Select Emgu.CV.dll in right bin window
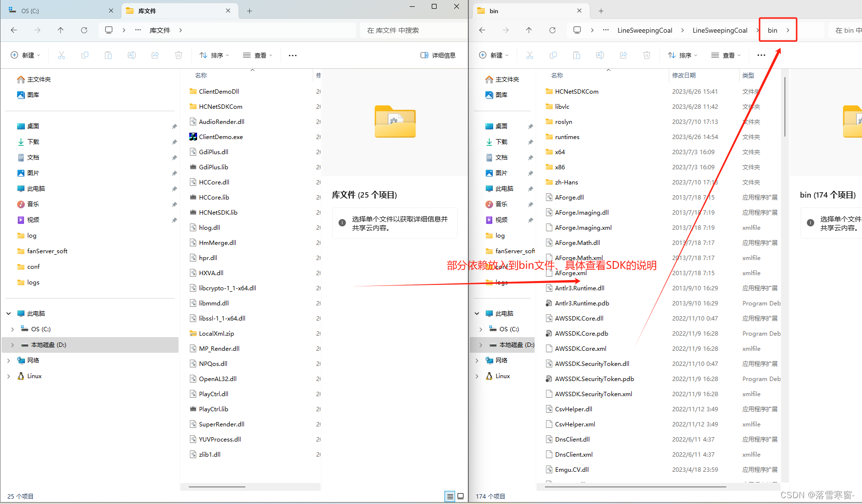Image resolution: width=862 pixels, height=504 pixels. (572, 470)
